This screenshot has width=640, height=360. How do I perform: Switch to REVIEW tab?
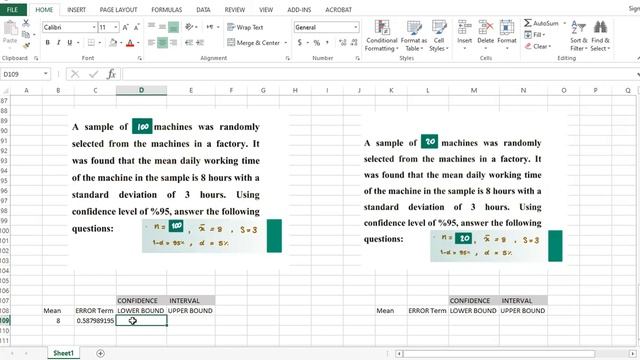tap(235, 9)
